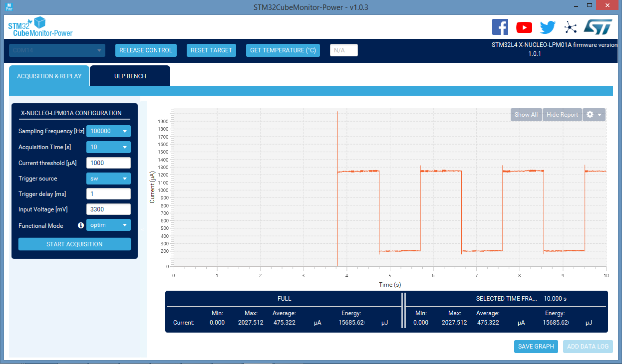Expand the Acquisition Time dropdown

point(108,147)
